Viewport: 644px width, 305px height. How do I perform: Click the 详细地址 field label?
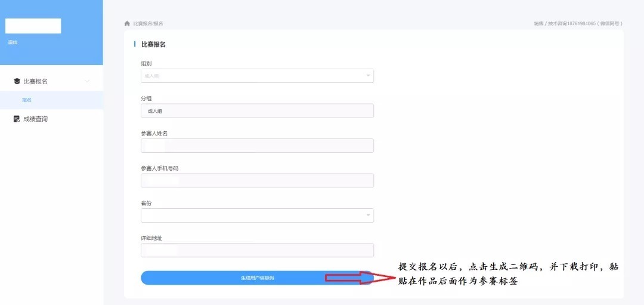(152, 238)
